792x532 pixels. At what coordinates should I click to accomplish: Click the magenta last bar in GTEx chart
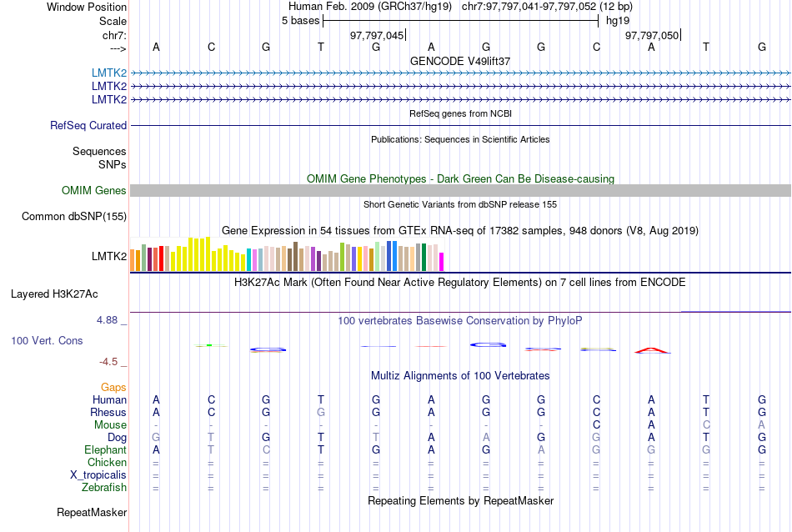point(442,262)
